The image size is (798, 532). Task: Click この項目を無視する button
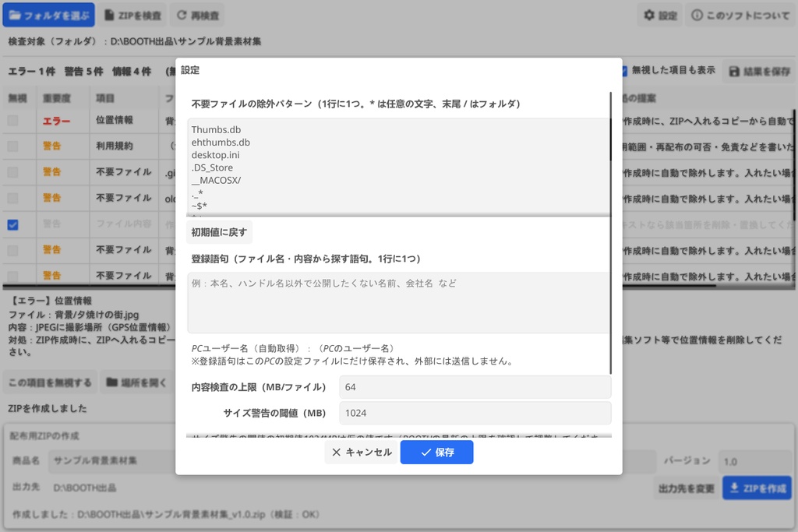[50, 382]
